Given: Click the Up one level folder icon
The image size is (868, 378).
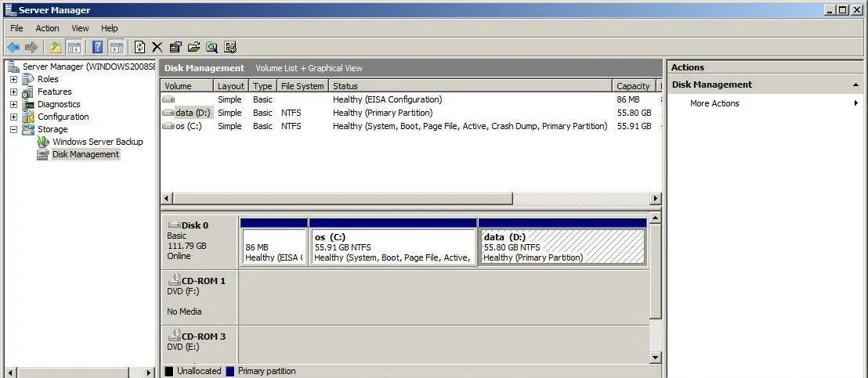Looking at the screenshot, I should coord(56,48).
